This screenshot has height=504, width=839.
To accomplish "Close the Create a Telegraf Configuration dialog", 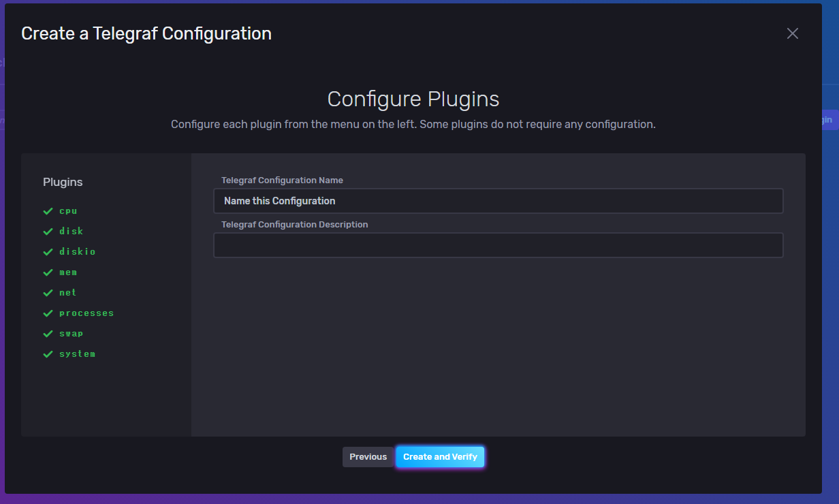I will [x=793, y=33].
